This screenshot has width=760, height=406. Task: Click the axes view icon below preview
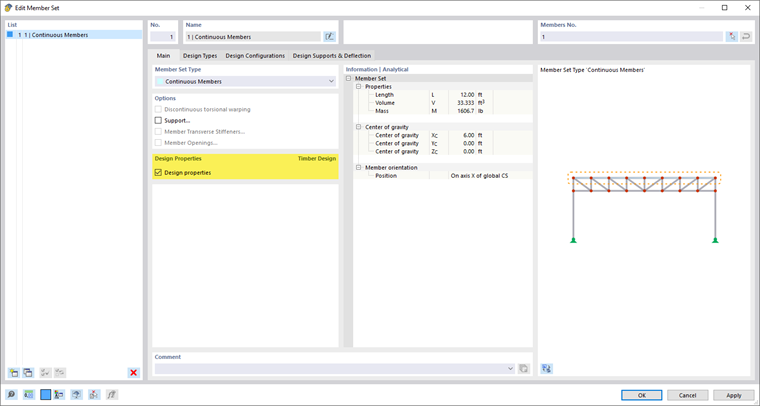547,369
